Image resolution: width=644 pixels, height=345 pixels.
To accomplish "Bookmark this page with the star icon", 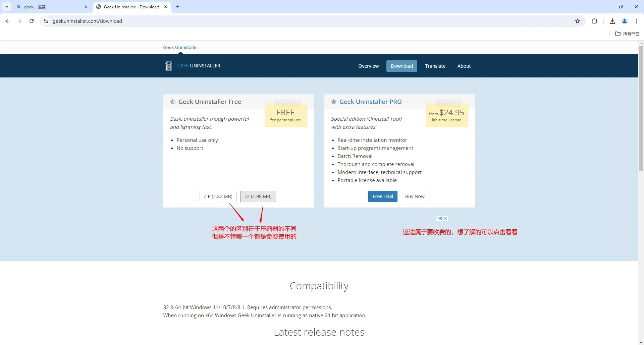I will pos(578,21).
